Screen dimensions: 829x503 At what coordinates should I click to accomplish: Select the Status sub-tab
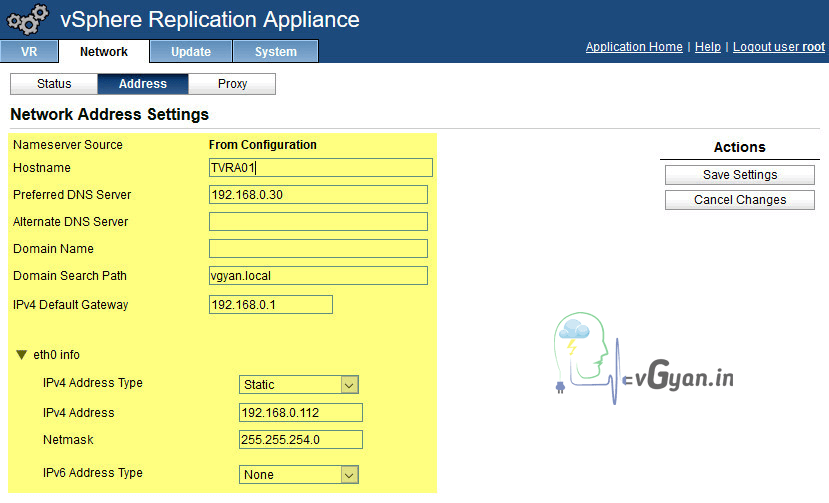[54, 84]
